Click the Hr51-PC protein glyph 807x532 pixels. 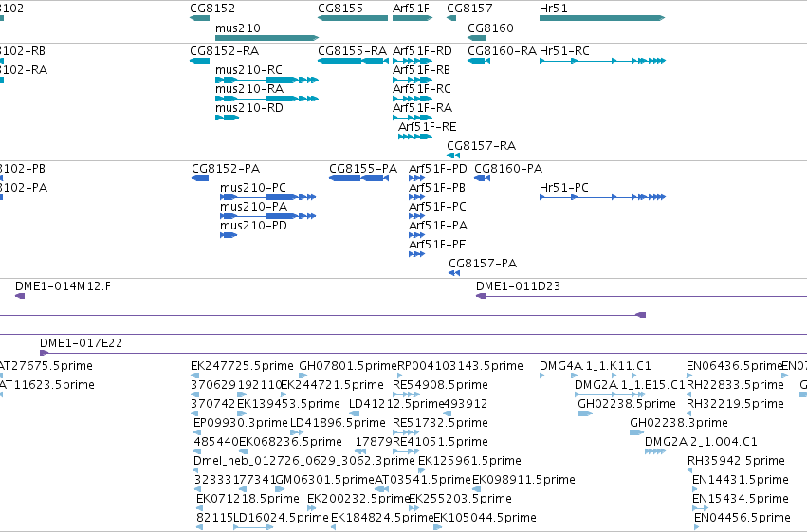pos(603,197)
